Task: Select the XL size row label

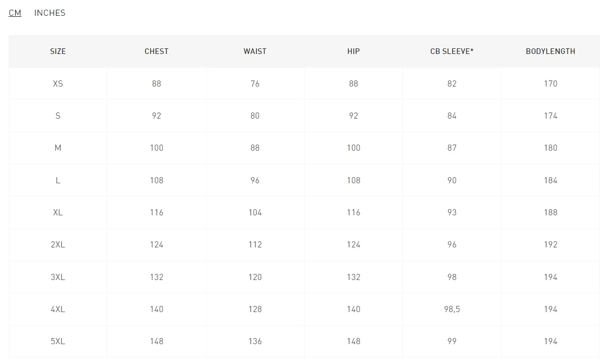Action: tap(58, 212)
